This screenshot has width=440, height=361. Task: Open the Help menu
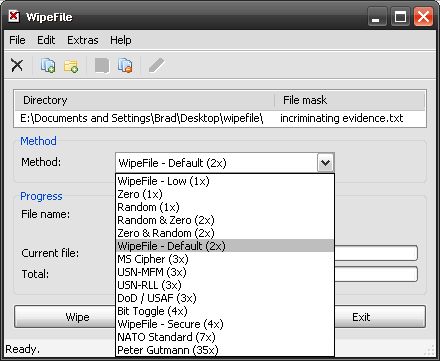[x=121, y=40]
